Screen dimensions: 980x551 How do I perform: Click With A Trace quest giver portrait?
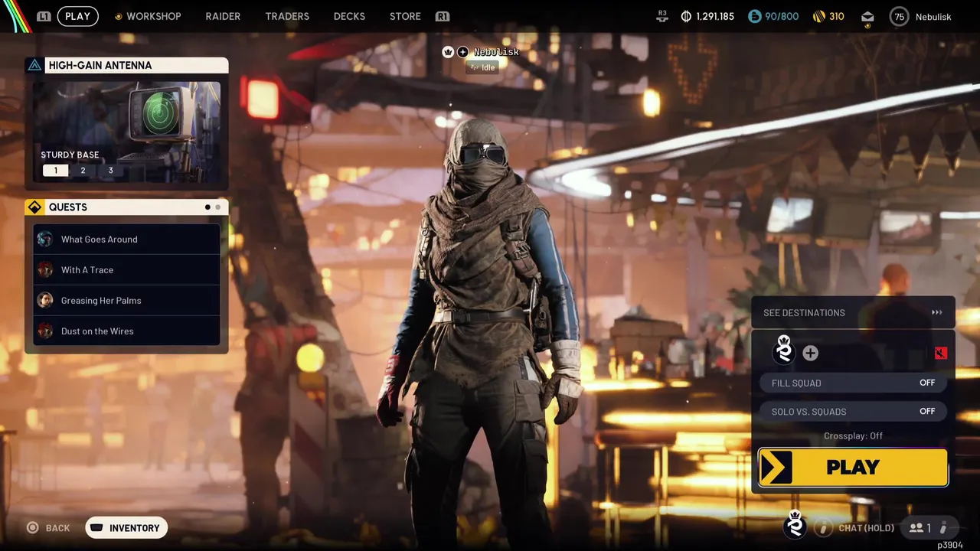pos(45,269)
